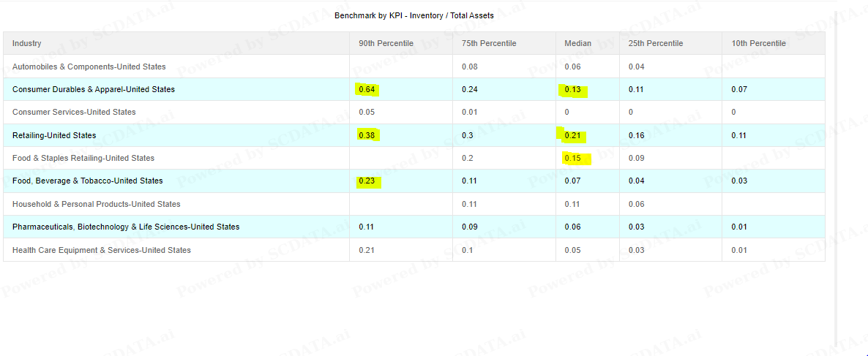Click the 75th Percentile column header

point(489,43)
